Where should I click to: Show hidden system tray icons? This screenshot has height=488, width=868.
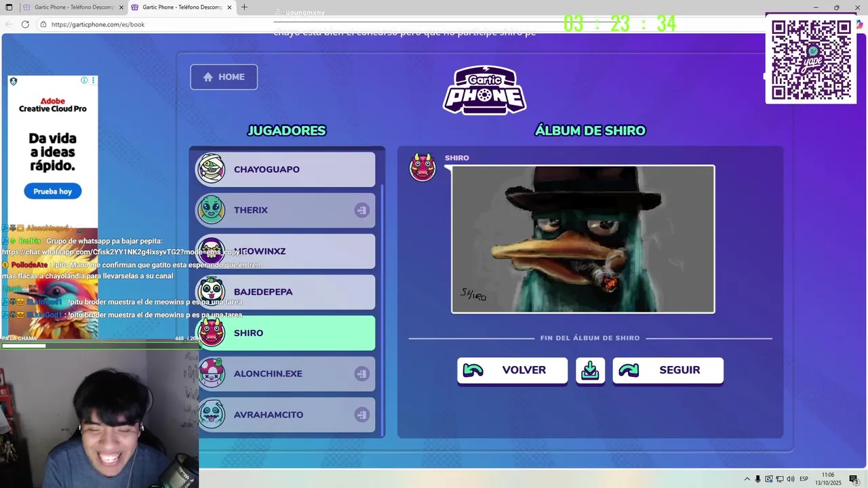(x=747, y=479)
